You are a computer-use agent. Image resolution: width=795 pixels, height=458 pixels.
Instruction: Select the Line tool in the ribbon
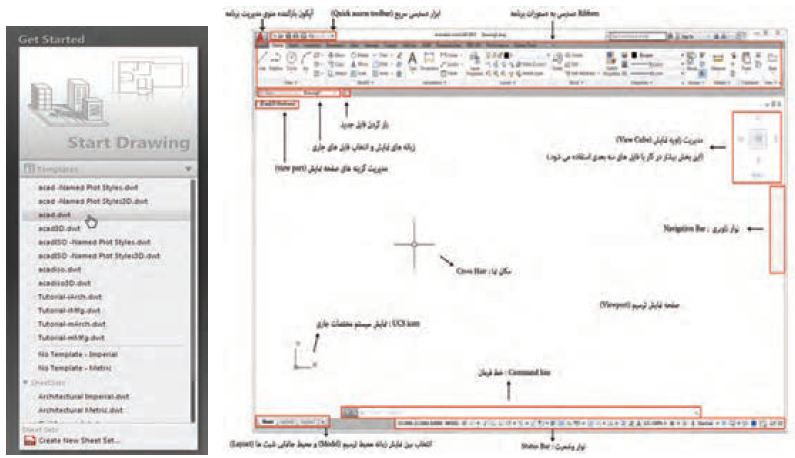(x=262, y=61)
